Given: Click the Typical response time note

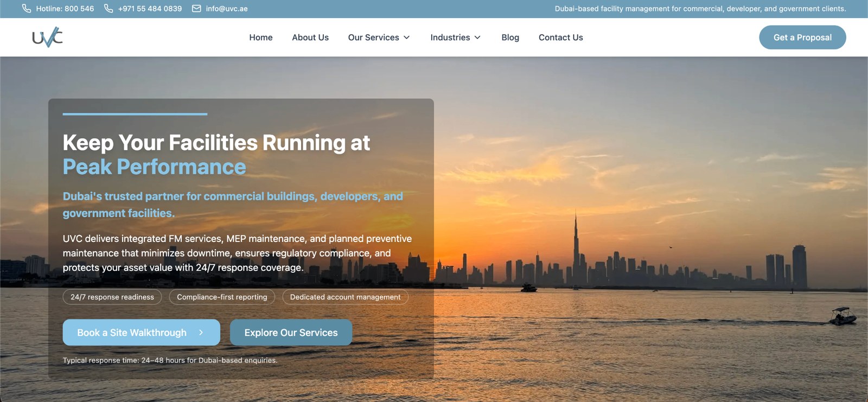Looking at the screenshot, I should click(x=170, y=360).
